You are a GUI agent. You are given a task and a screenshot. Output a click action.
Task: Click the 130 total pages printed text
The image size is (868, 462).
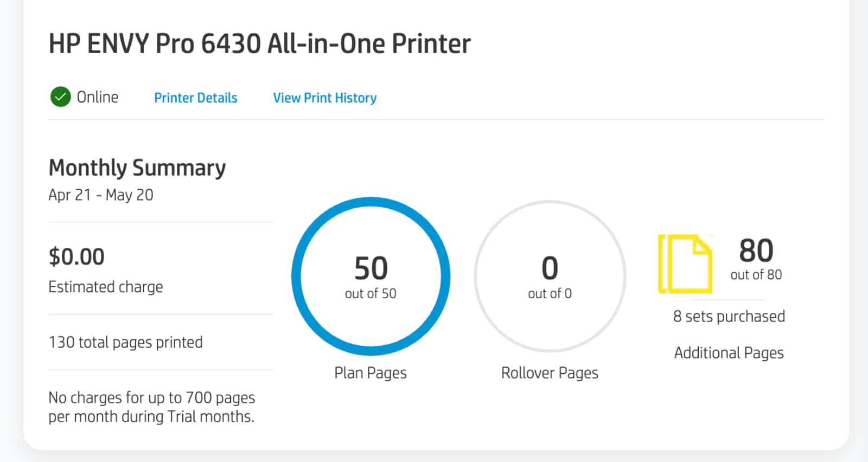click(x=125, y=342)
